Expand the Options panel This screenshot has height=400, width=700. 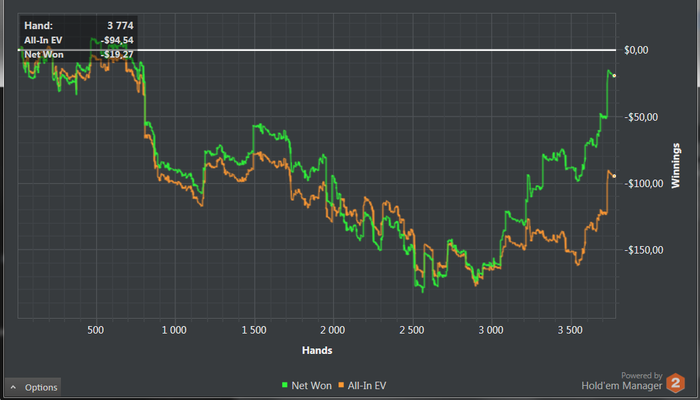(33, 387)
